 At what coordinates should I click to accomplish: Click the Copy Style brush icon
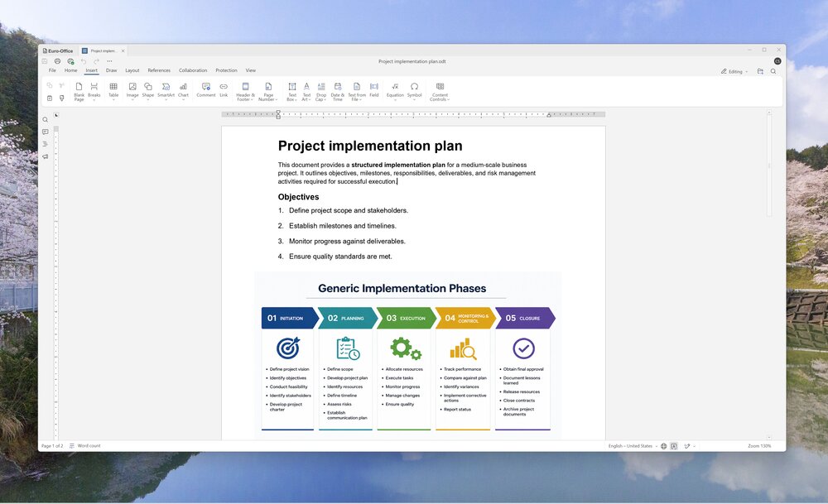[62, 98]
